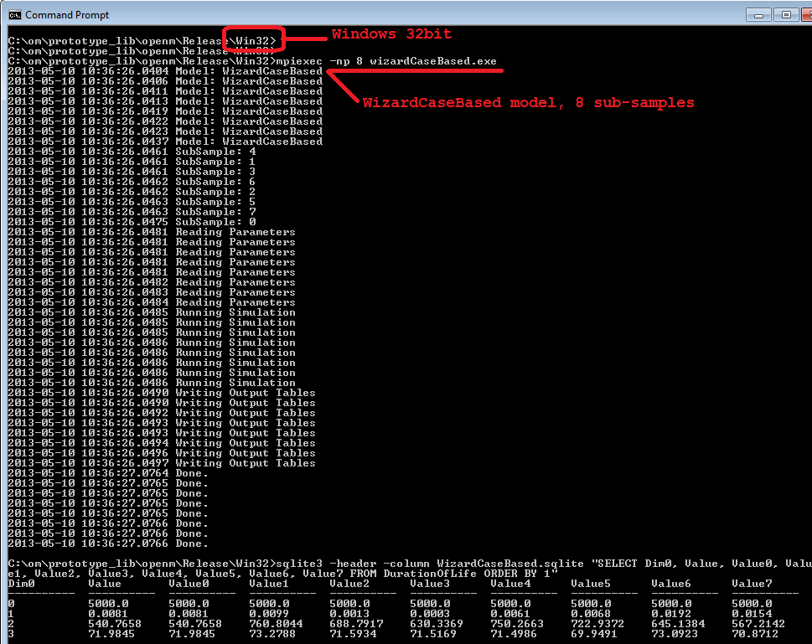The image size is (812, 644).
Task: Select the 10:36:26.0484 Reading Parameters line
Action: point(152,302)
